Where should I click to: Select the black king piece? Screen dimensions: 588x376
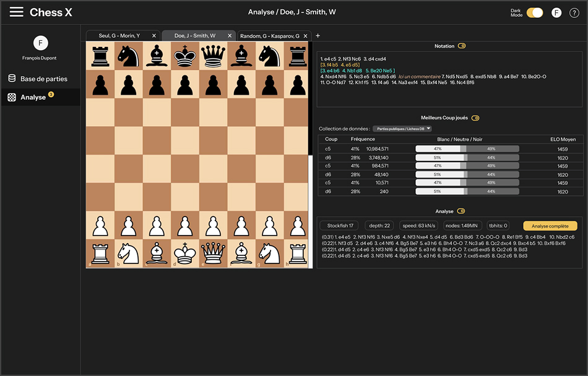point(185,56)
